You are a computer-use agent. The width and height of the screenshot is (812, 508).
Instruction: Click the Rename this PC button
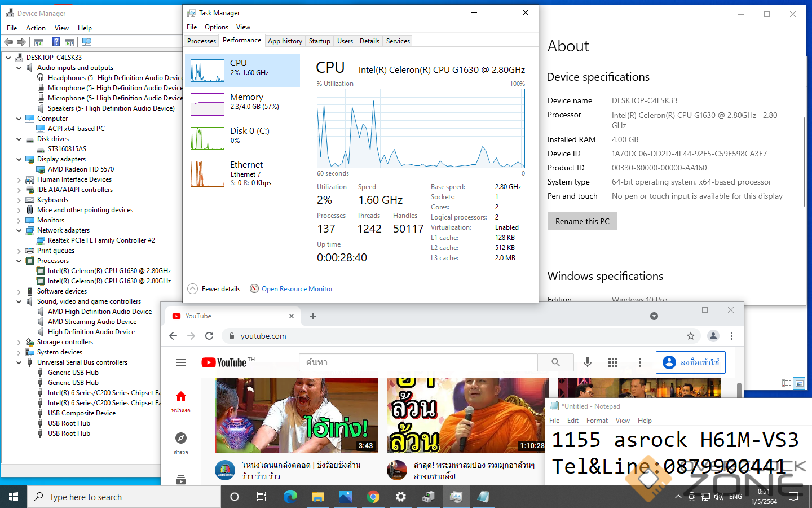tap(582, 221)
